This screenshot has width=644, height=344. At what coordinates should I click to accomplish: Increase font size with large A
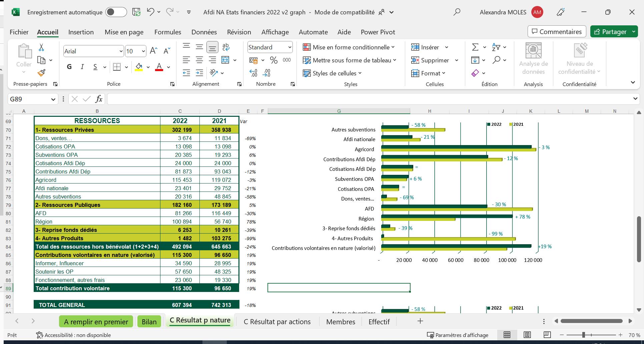[x=153, y=51]
